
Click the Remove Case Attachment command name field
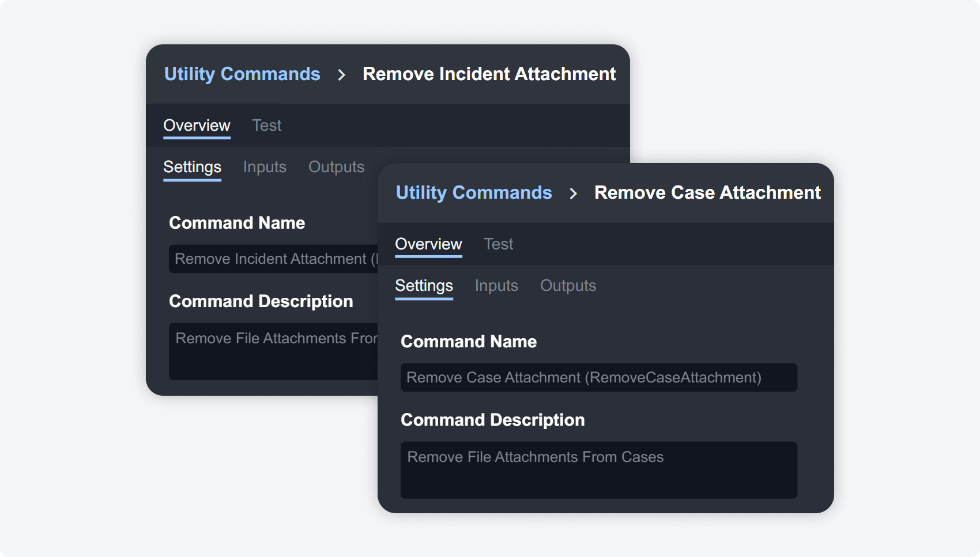click(598, 378)
